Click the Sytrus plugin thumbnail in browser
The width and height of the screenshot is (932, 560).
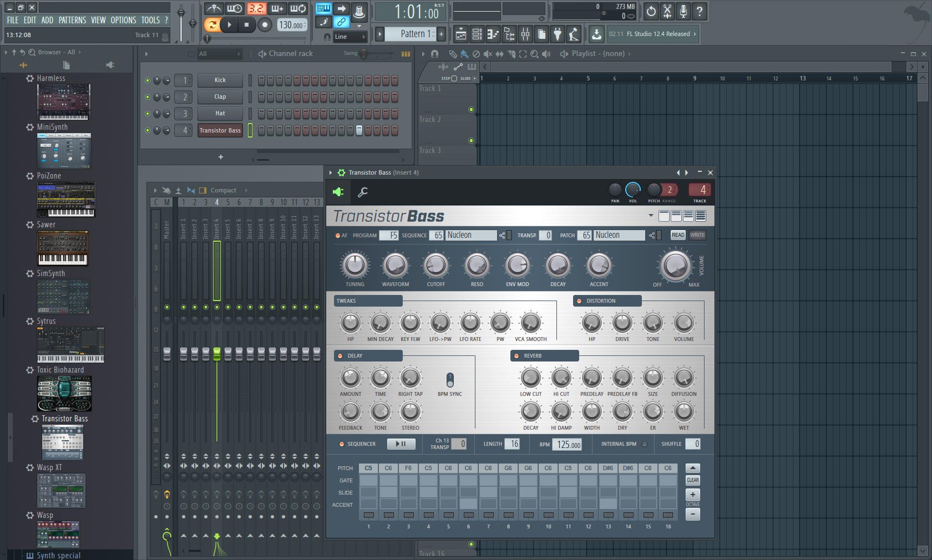70,344
